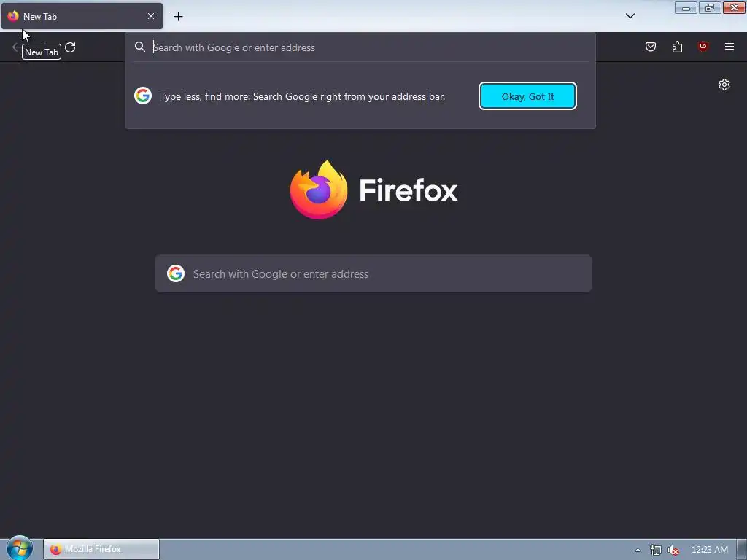Reload the current page
Image resolution: width=747 pixels, height=560 pixels.
[x=71, y=47]
